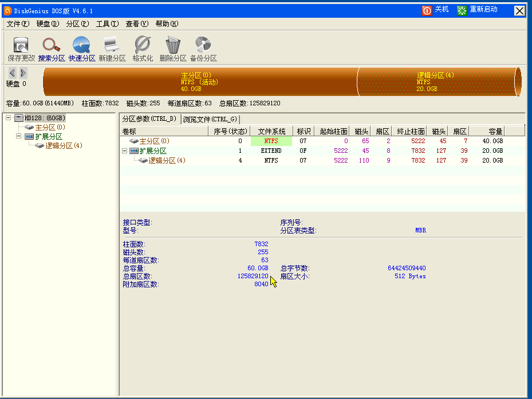Click the 删除分区 delete partition icon
532x399 pixels.
click(x=173, y=49)
